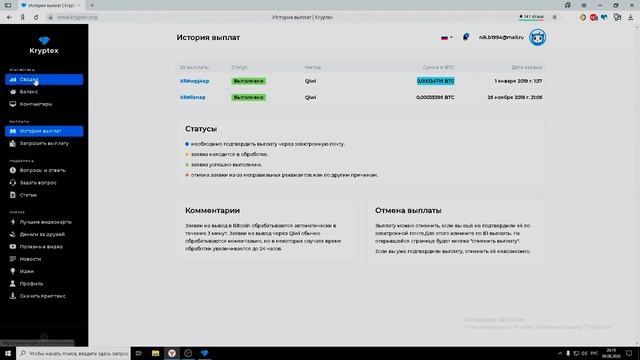Screen dimensions: 640x360
Task: Click the Выполнено badge in first row
Action: coord(249,81)
